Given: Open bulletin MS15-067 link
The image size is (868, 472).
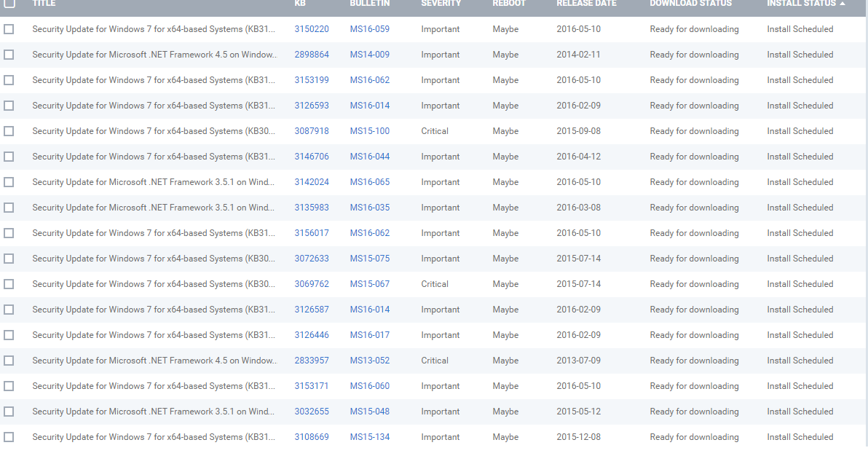Looking at the screenshot, I should tap(370, 284).
